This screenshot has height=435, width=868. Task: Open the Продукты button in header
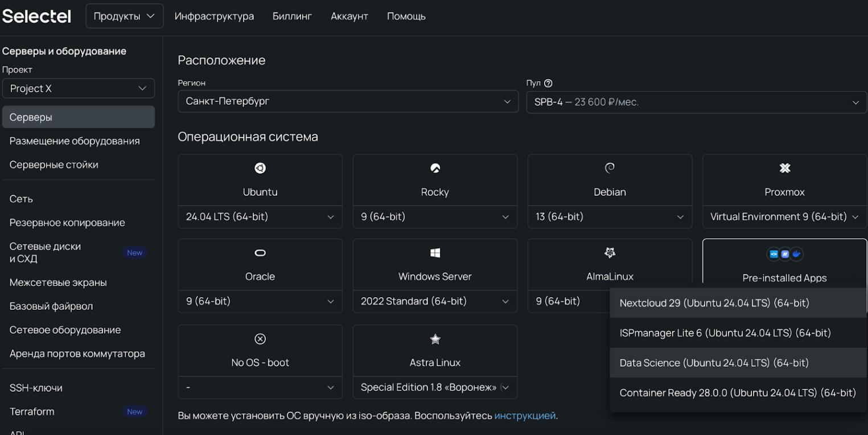(124, 16)
